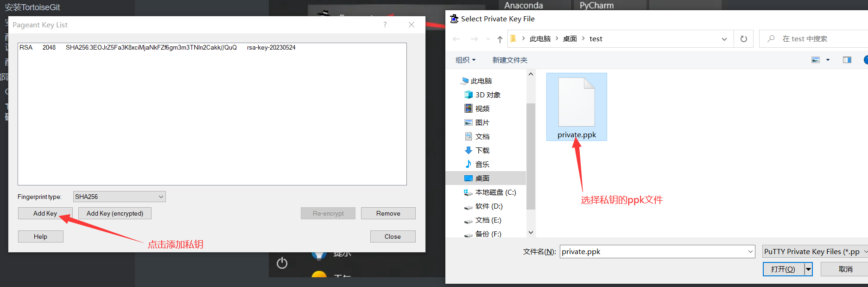
Task: Click the up-directory arrow icon
Action: click(500, 39)
